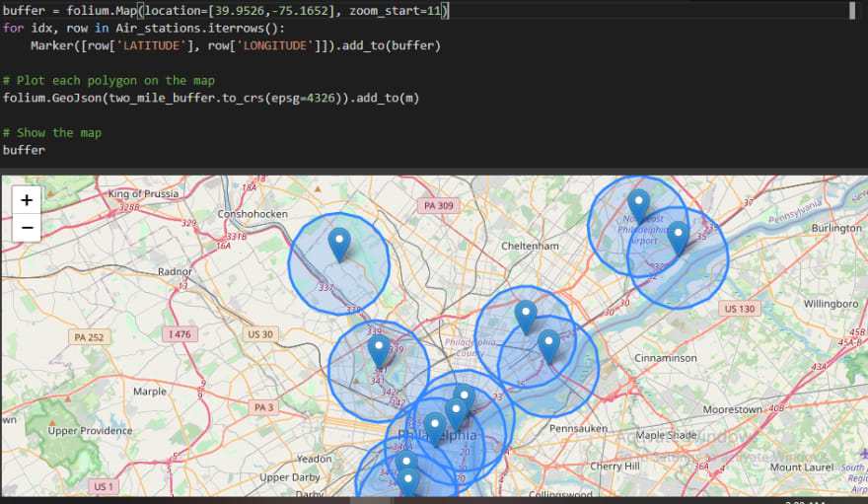This screenshot has height=504, width=868.
Task: Select the marker southeast of Conshohocken
Action: click(x=339, y=244)
